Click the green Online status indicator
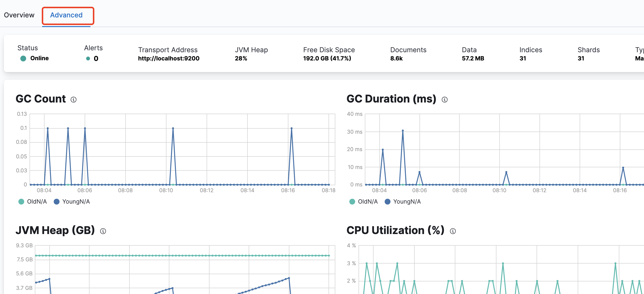The width and height of the screenshot is (644, 294). (x=23, y=59)
